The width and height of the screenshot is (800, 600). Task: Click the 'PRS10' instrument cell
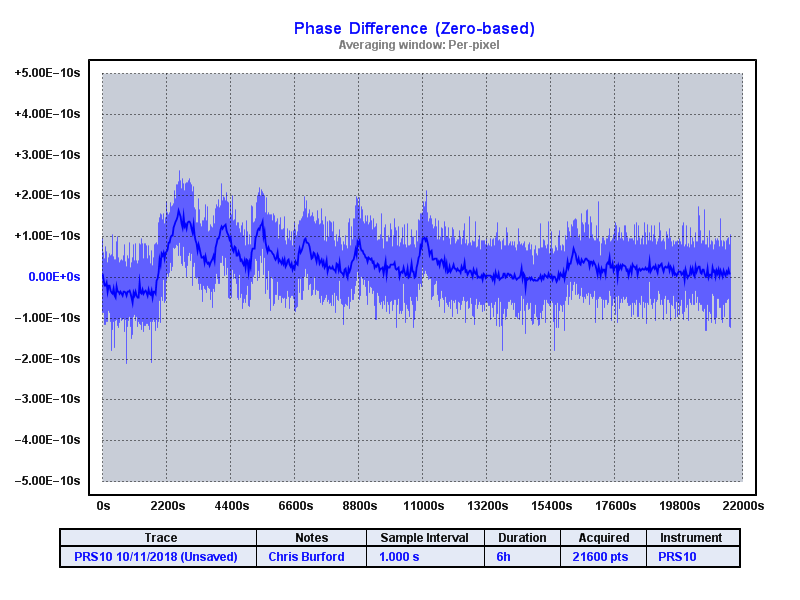[677, 556]
